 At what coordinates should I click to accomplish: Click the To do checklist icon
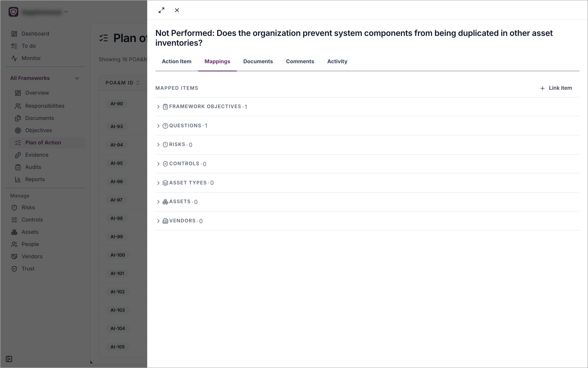[14, 46]
